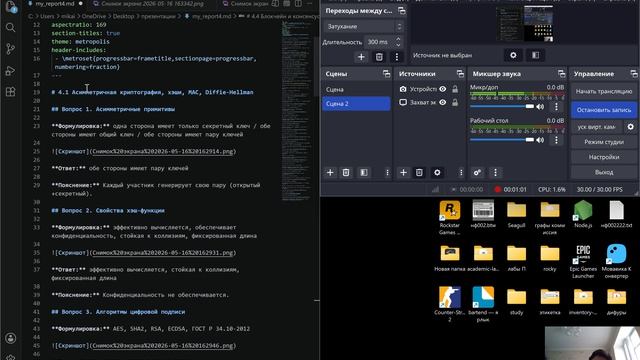
Task: Open Источники panel three-dot menu
Action: point(461,173)
